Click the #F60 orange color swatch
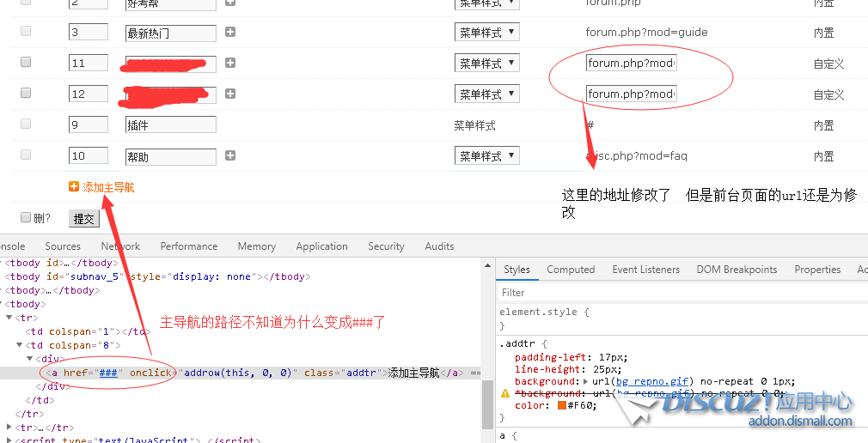 pos(562,405)
